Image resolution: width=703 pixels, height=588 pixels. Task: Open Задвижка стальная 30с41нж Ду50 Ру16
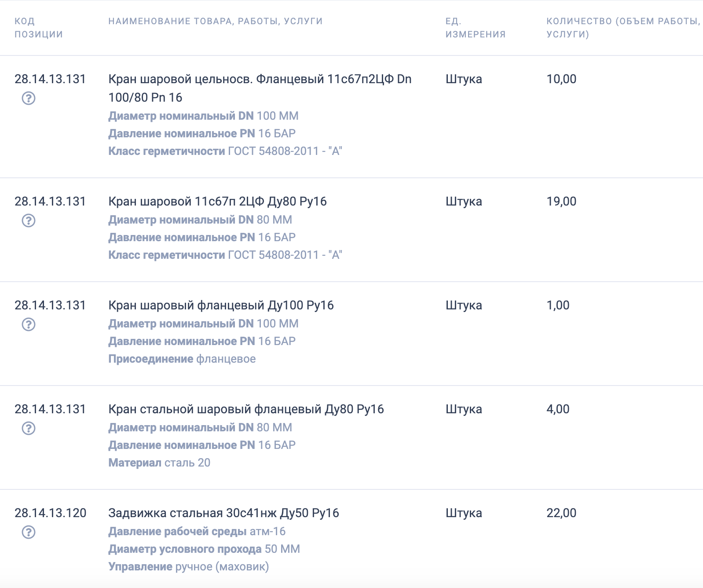(x=223, y=513)
